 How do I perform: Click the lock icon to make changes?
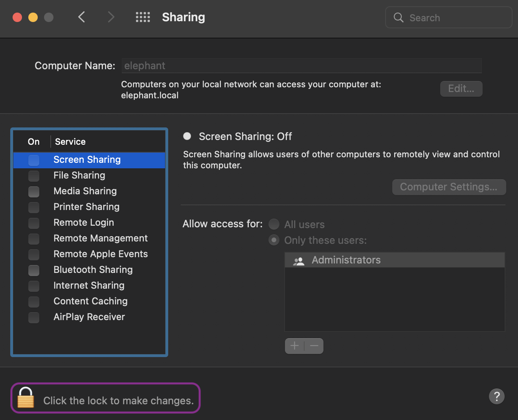[26, 398]
